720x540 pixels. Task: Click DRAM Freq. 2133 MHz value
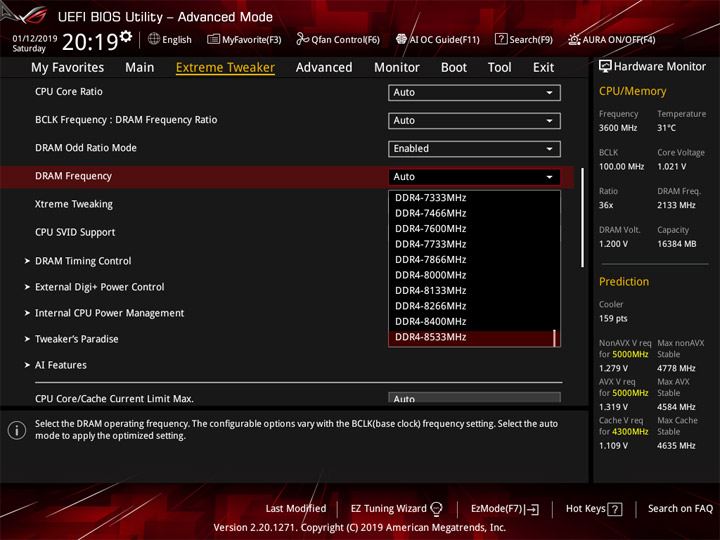[x=676, y=205]
